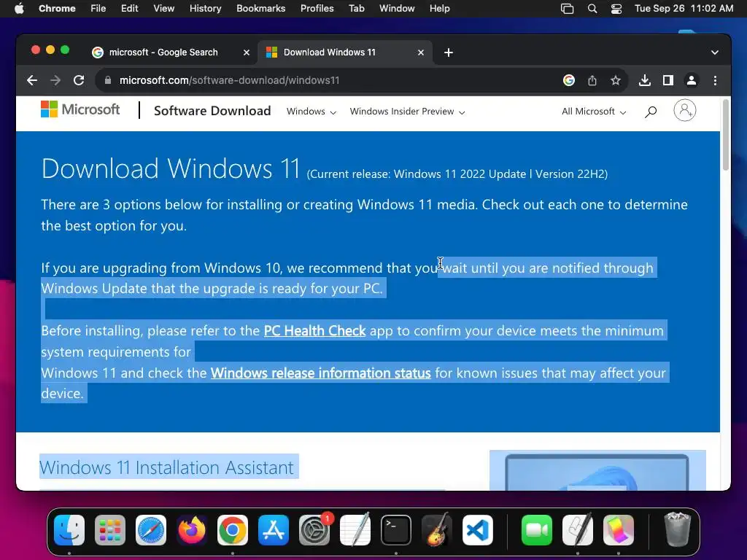747x560 pixels.
Task: Open Chrome profile menu
Action: coord(692,80)
